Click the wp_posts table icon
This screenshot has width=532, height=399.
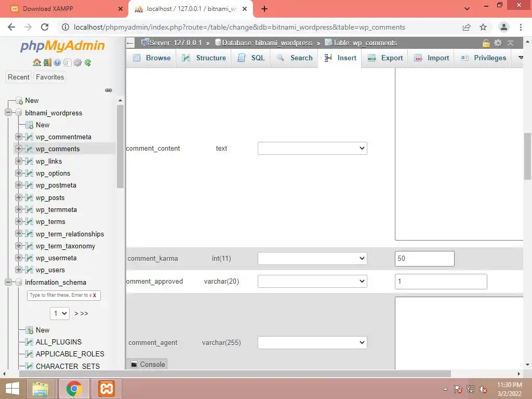30,197
